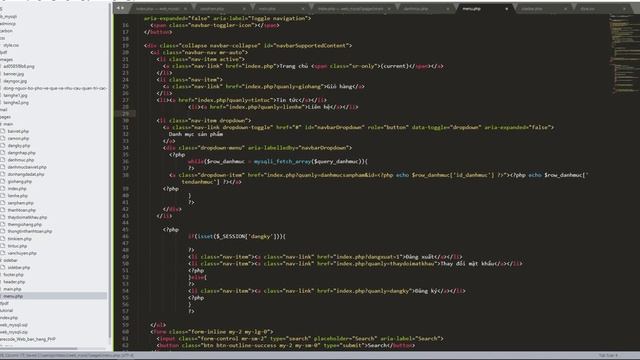Open dangnhap.php in the sidebar

point(21,153)
